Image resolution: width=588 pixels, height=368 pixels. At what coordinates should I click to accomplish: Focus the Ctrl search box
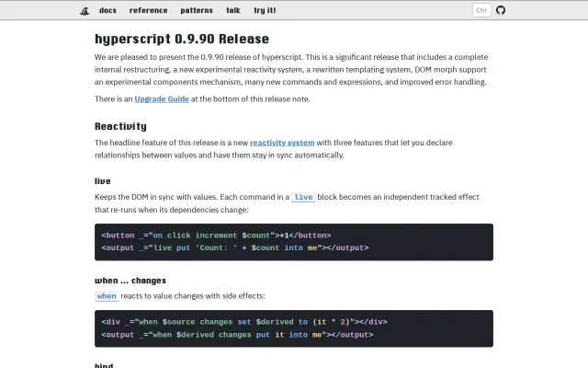click(x=481, y=10)
